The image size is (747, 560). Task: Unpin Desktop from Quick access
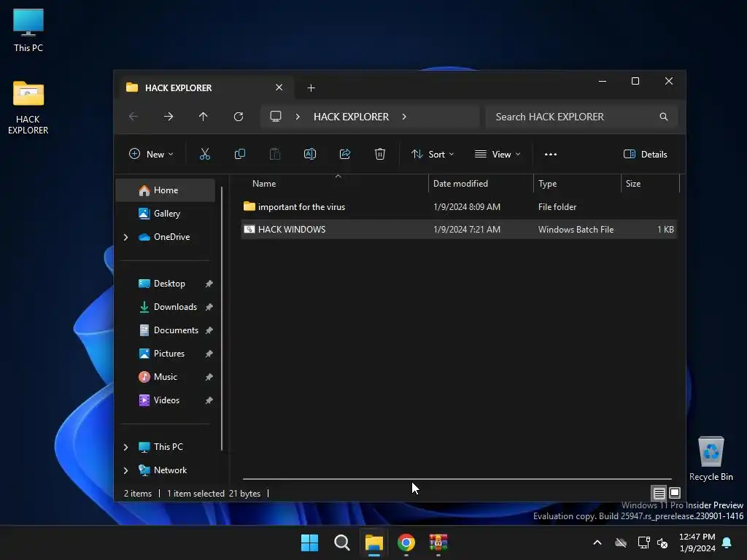(x=209, y=284)
